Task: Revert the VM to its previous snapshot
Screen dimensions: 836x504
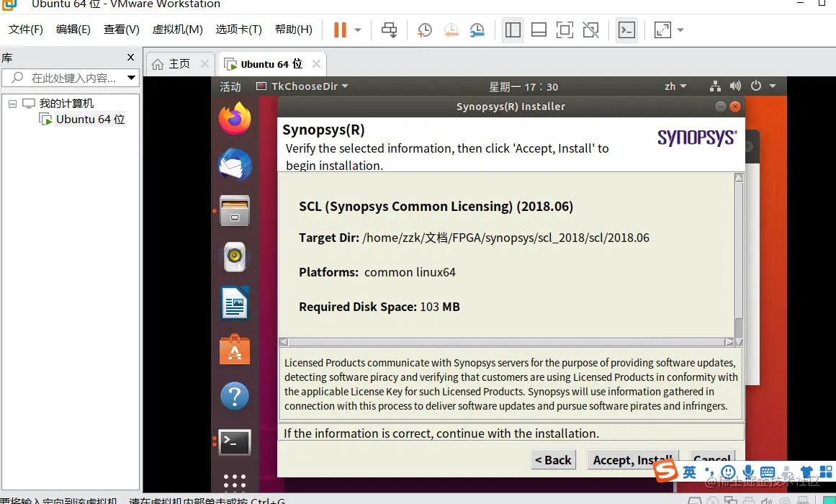Action: 451,30
